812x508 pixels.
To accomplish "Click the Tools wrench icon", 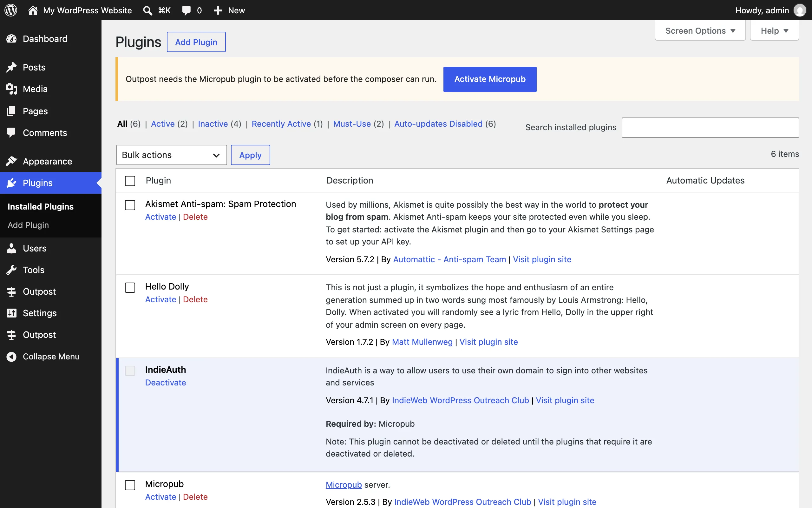I will [x=11, y=270].
